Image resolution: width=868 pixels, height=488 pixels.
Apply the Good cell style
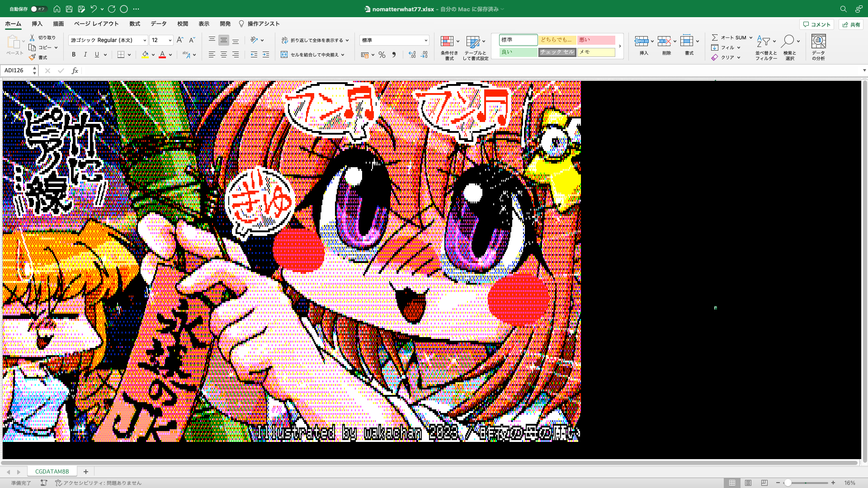coord(518,52)
